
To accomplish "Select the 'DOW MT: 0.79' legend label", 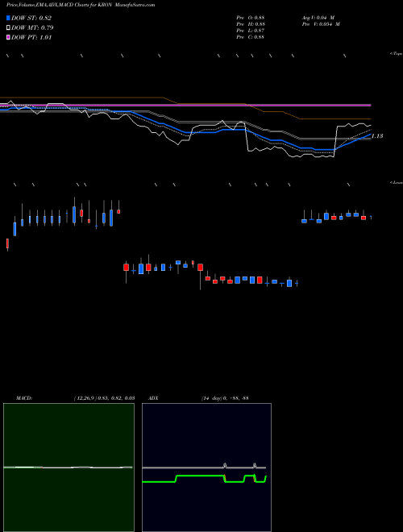I will [32, 28].
